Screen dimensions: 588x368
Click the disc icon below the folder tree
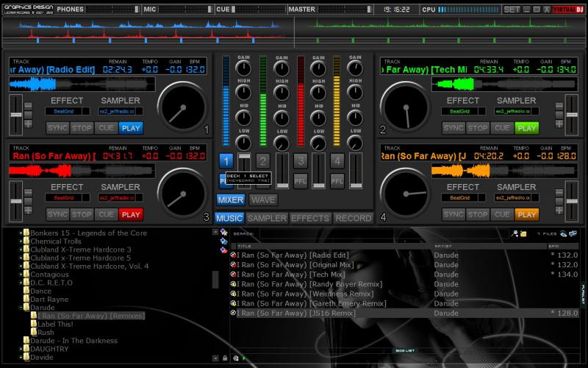click(x=235, y=358)
